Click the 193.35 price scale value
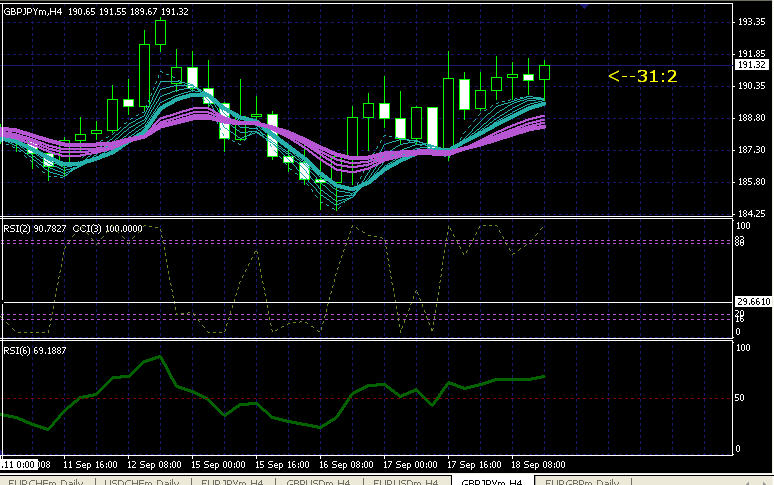774x485 pixels. [751, 22]
